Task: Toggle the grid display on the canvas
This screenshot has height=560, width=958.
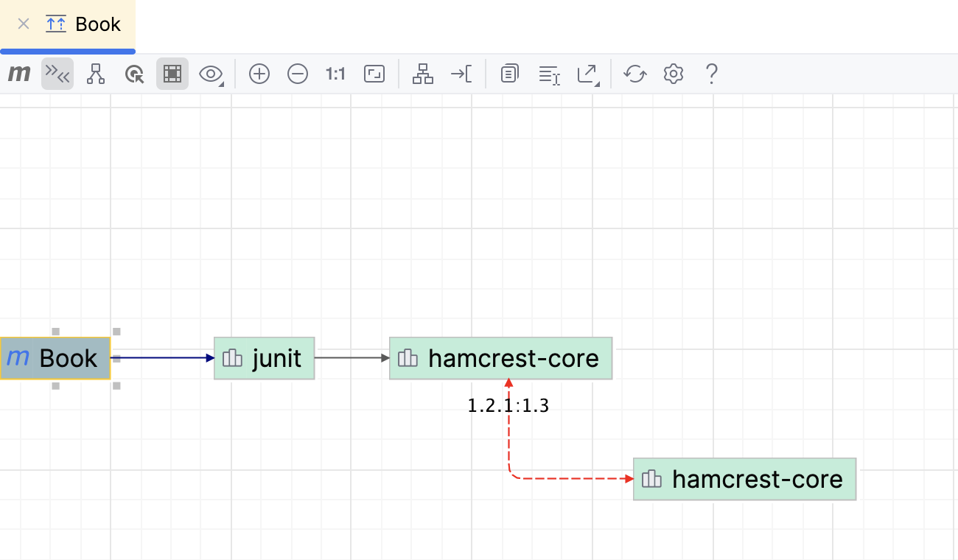Action: (172, 74)
